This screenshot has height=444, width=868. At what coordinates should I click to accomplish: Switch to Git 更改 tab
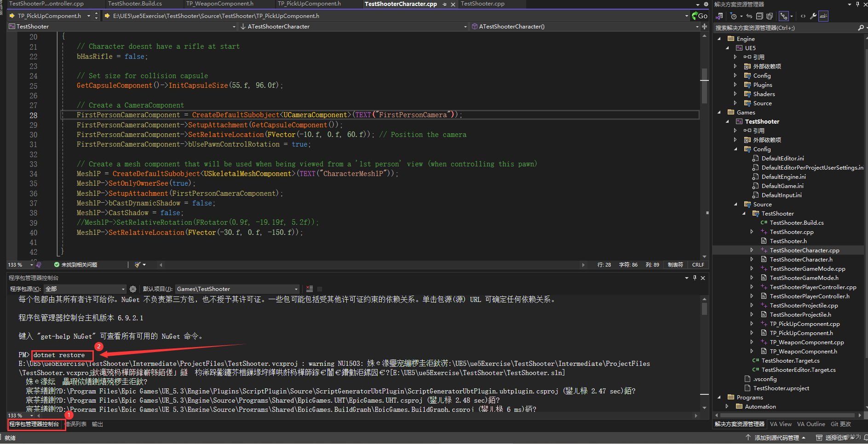[841, 424]
